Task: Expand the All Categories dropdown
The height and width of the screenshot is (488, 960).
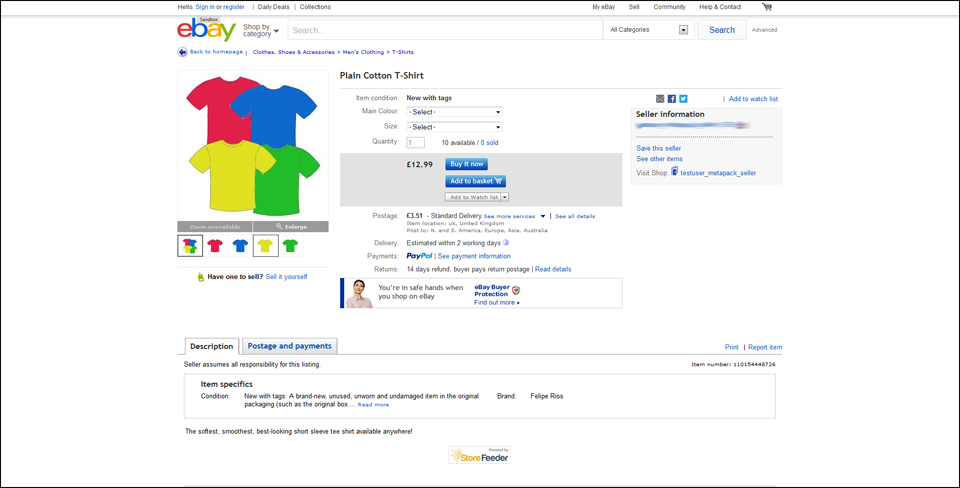Action: pos(649,30)
